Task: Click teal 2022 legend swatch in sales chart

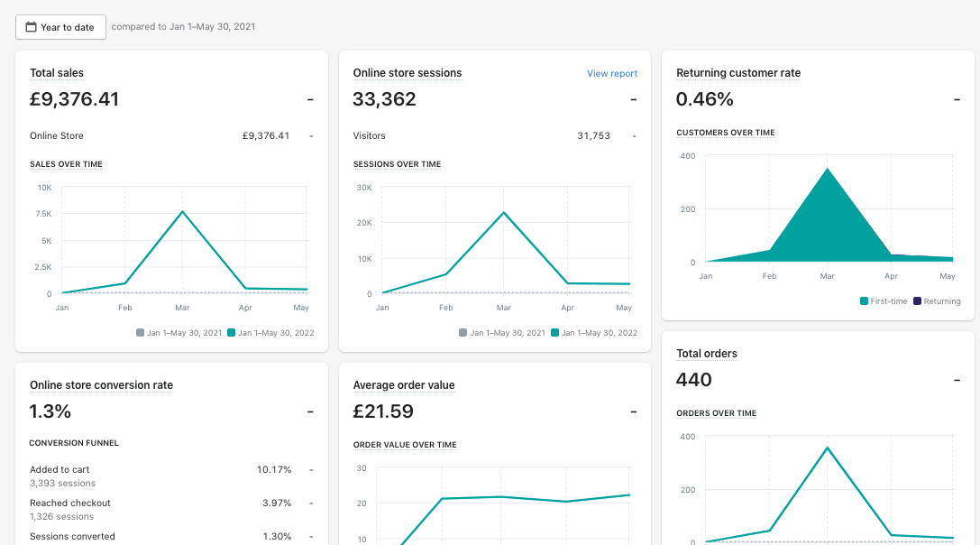Action: tap(231, 333)
